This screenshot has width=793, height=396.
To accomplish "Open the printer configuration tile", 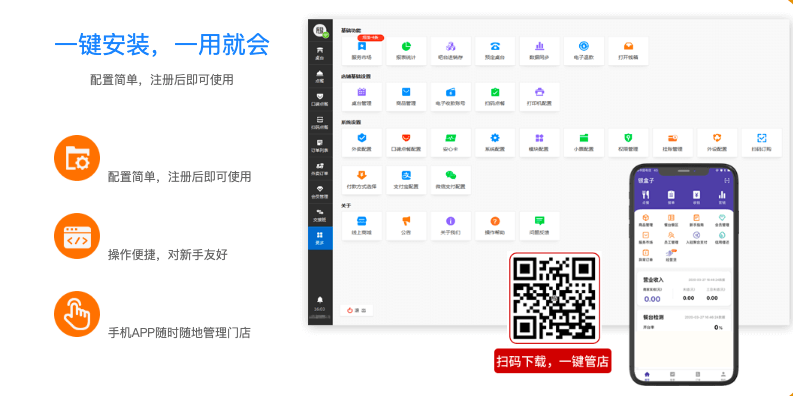I will click(x=540, y=97).
